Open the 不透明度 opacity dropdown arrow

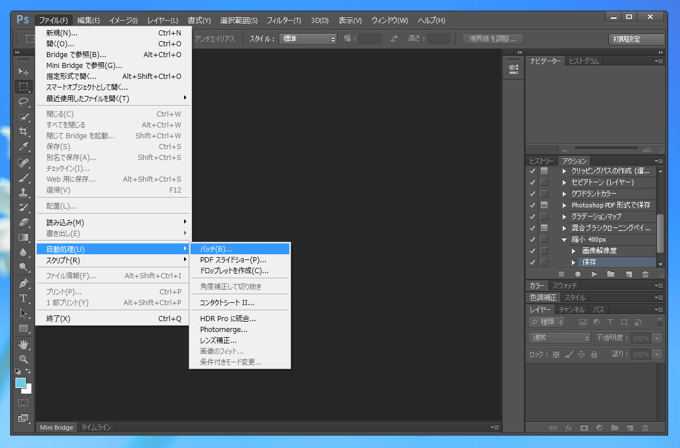(657, 338)
